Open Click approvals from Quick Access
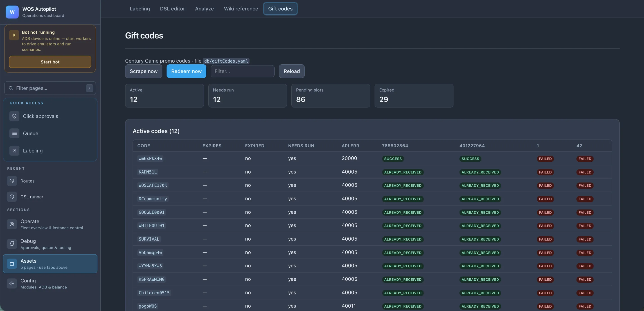Screen dimensions: 644x311 (x=50, y=116)
